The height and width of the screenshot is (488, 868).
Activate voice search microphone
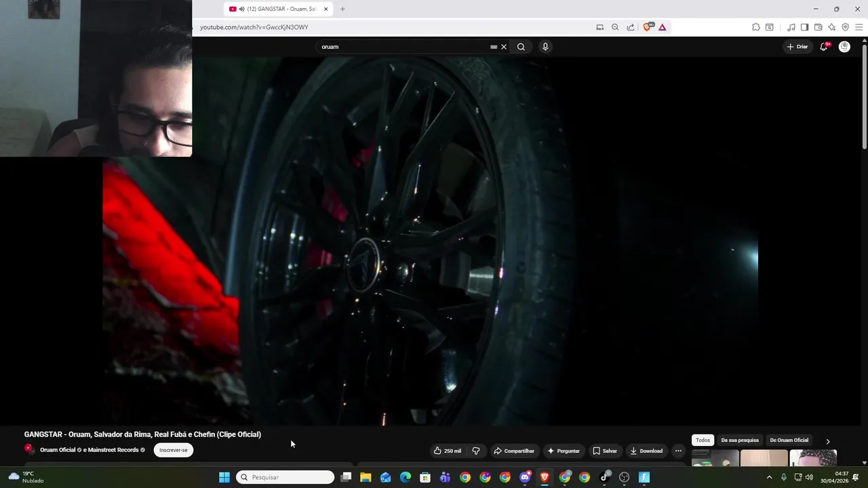(545, 47)
